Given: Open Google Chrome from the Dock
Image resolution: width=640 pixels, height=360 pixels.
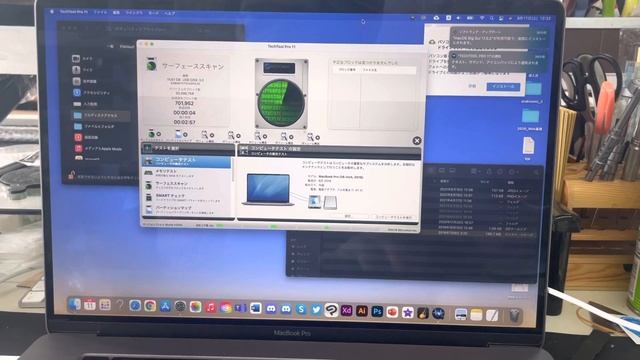Looking at the screenshot, I should (x=150, y=306).
